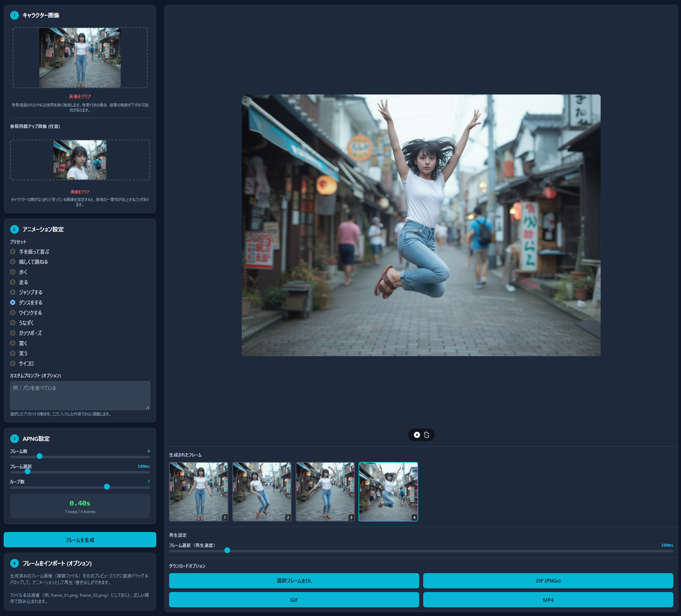Click the フレームを生成 button
This screenshot has height=616, width=681.
(x=80, y=540)
